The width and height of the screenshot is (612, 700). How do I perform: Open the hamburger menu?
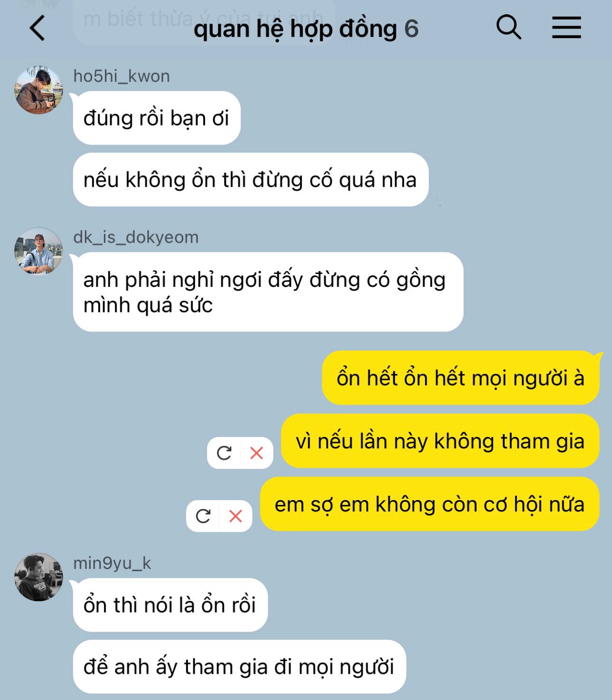pyautogui.click(x=566, y=27)
